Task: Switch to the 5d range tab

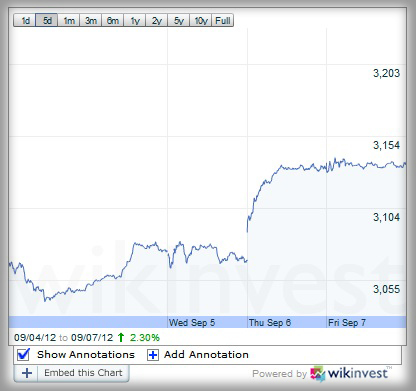Action: [x=47, y=20]
